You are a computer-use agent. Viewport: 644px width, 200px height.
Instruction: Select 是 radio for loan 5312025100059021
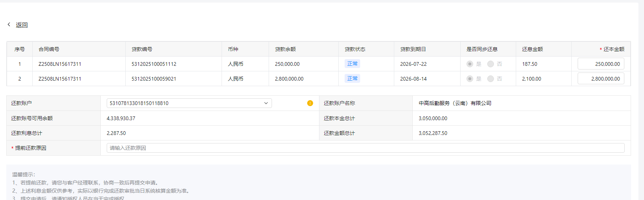point(470,79)
